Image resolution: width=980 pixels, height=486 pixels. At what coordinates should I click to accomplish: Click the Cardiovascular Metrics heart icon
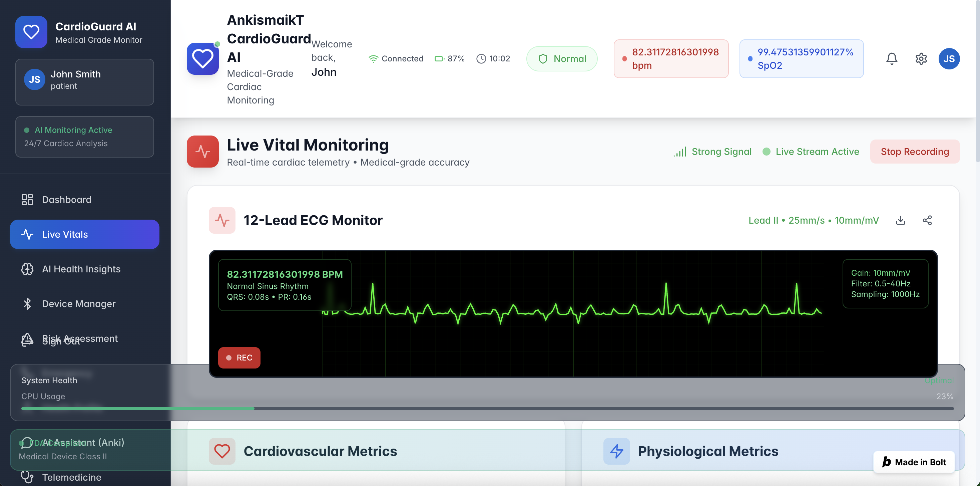point(222,451)
